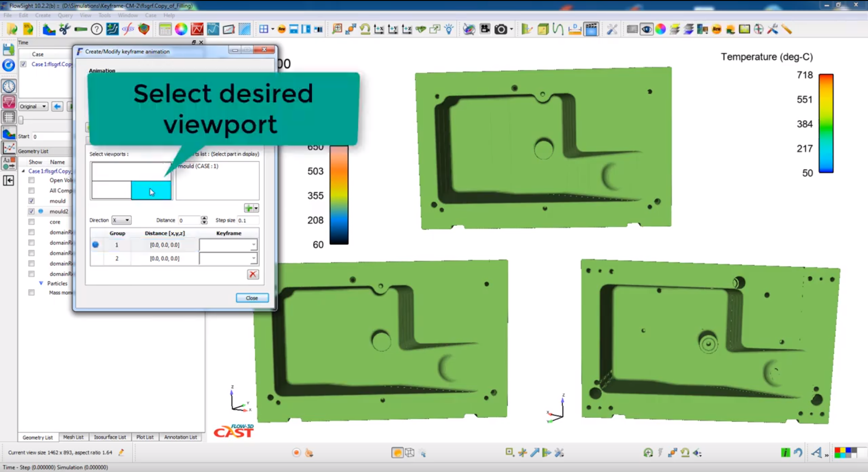Viewport: 868px width, 472px height.
Task: Click the undo arrow in bottom bar
Action: (798, 452)
